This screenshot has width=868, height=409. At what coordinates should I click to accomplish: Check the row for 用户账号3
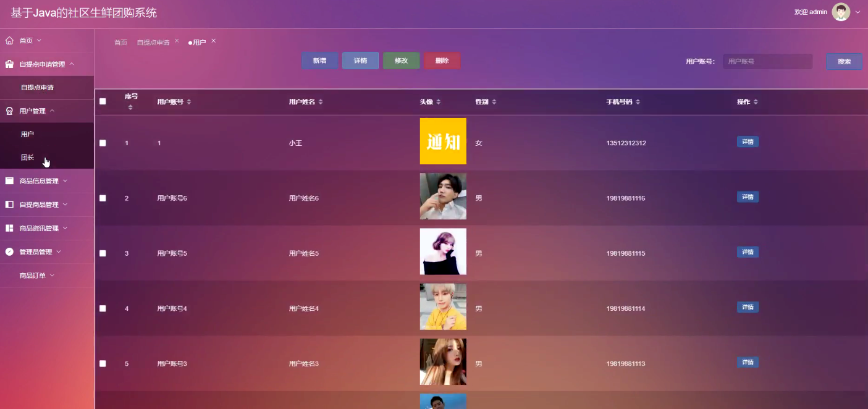(103, 363)
